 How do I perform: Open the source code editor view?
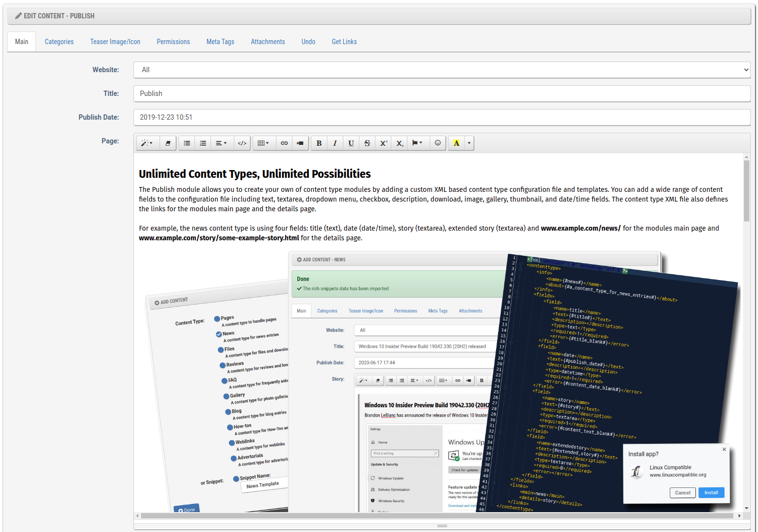[x=242, y=143]
